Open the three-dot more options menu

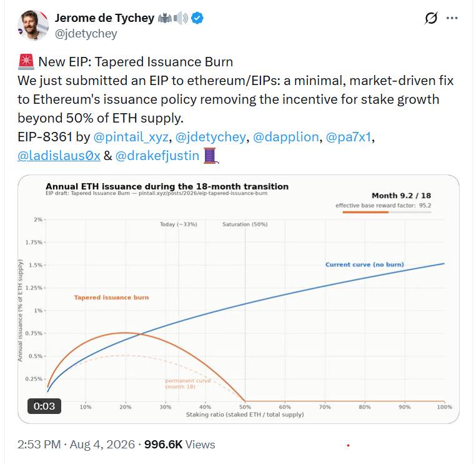pyautogui.click(x=452, y=18)
